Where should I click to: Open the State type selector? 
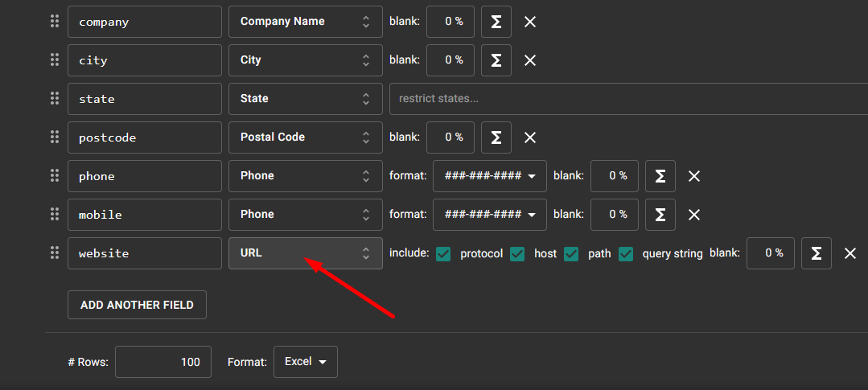click(x=306, y=98)
